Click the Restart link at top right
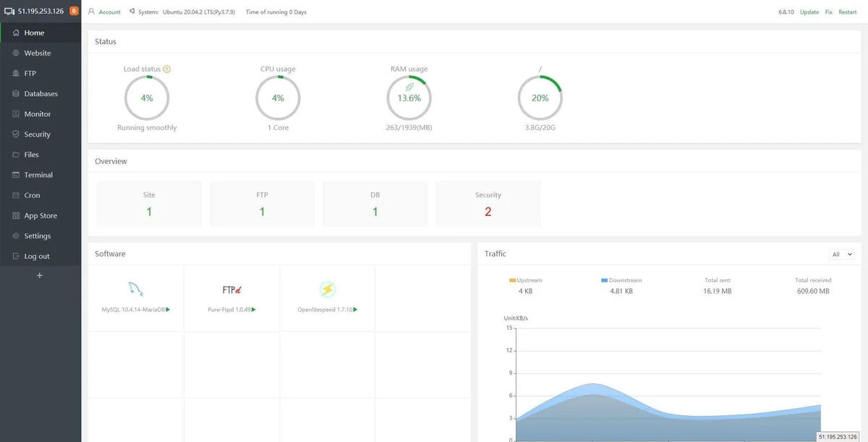 [847, 12]
